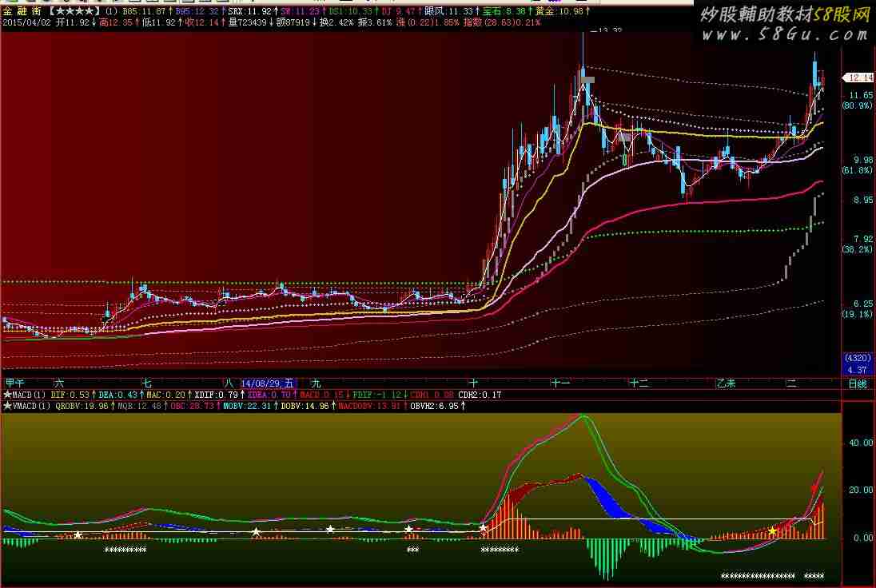Open the 日线 period selector
The image size is (876, 588).
tap(858, 383)
